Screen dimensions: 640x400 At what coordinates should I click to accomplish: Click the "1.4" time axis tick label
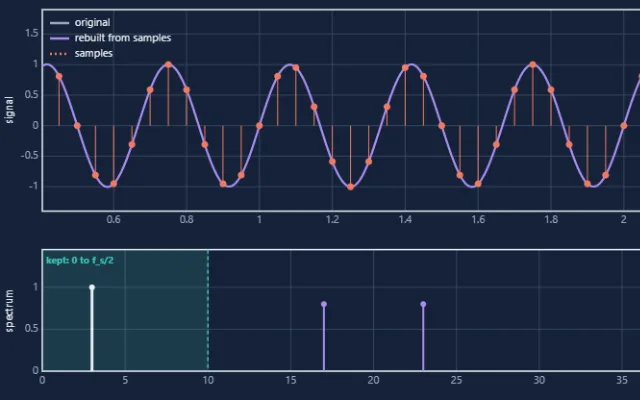click(405, 220)
